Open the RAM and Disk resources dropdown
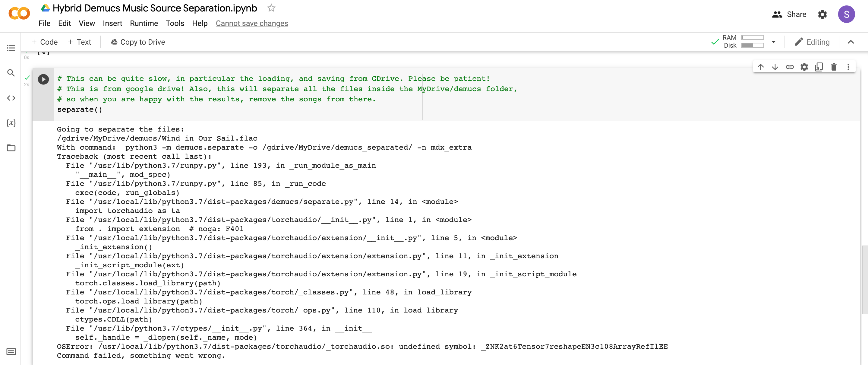The image size is (868, 365). pos(773,41)
